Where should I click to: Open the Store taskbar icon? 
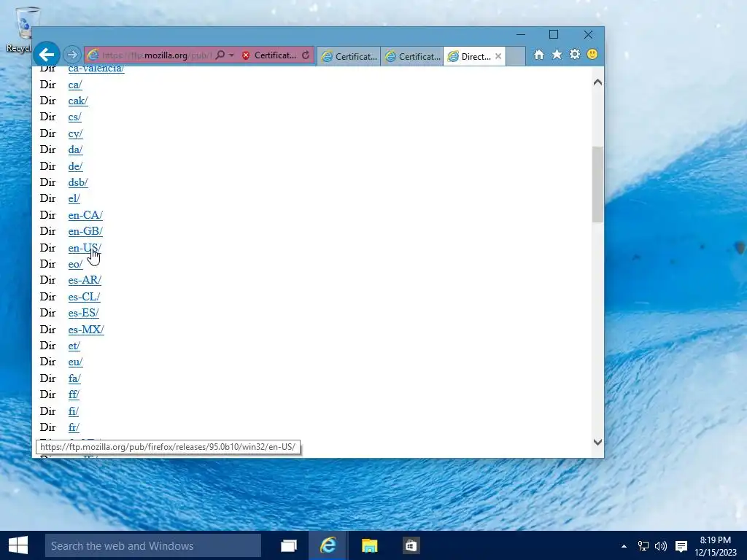click(411, 545)
